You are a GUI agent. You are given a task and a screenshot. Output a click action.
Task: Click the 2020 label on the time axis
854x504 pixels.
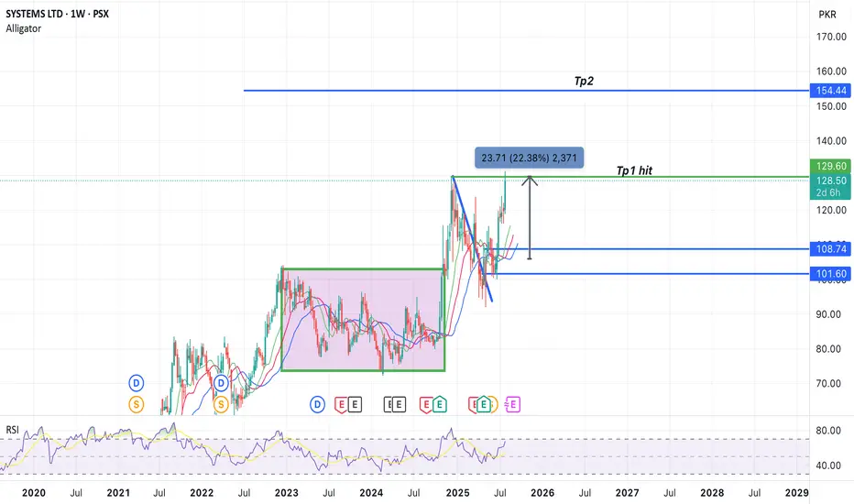[x=33, y=493]
